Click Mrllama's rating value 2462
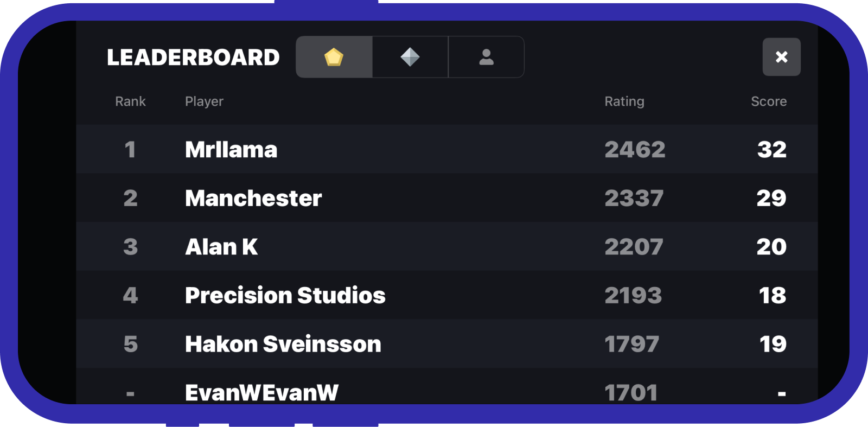868x427 pixels. (x=635, y=150)
